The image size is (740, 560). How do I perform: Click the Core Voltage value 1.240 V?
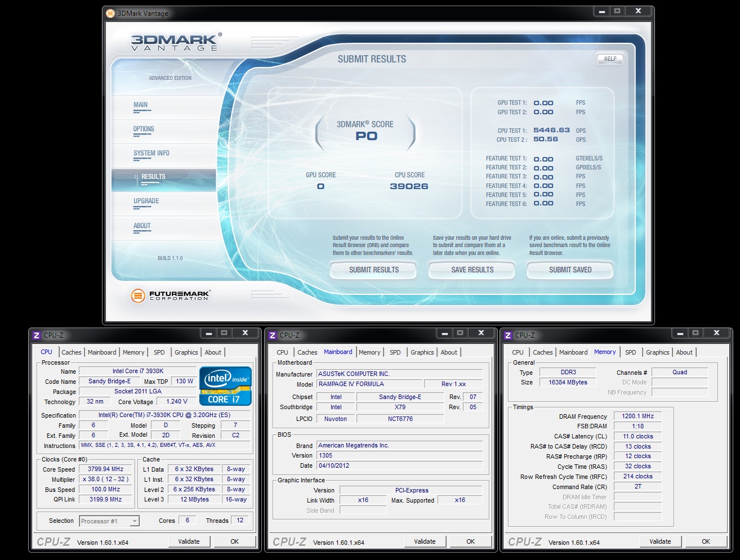177,401
